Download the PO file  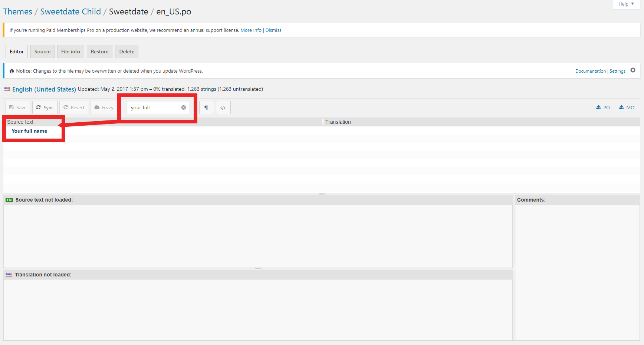pyautogui.click(x=603, y=107)
